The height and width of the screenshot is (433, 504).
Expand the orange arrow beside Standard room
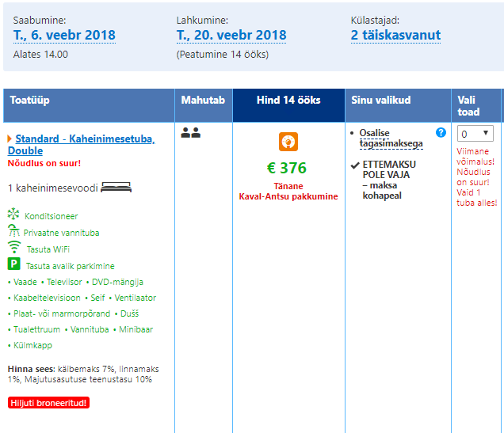pos(10,139)
